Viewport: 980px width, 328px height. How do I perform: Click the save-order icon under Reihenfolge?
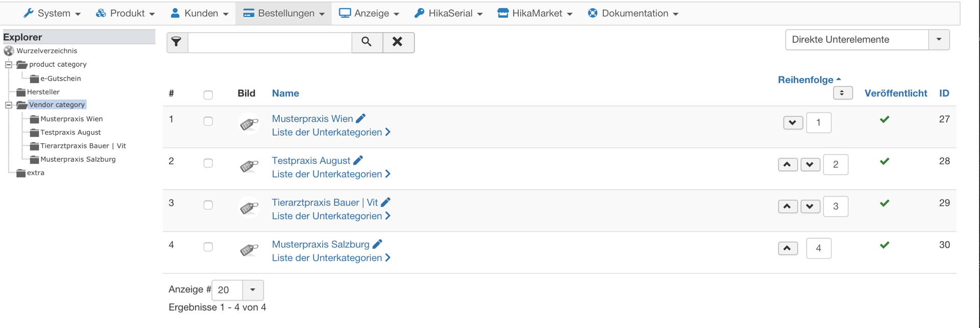(842, 93)
